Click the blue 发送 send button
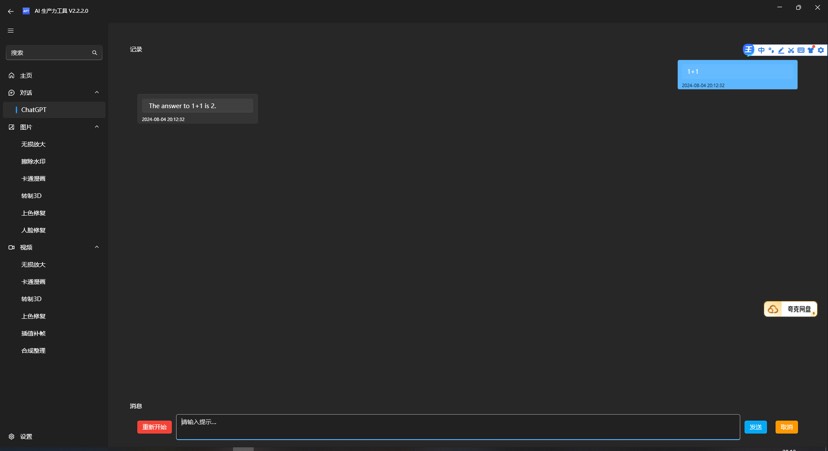 point(755,427)
